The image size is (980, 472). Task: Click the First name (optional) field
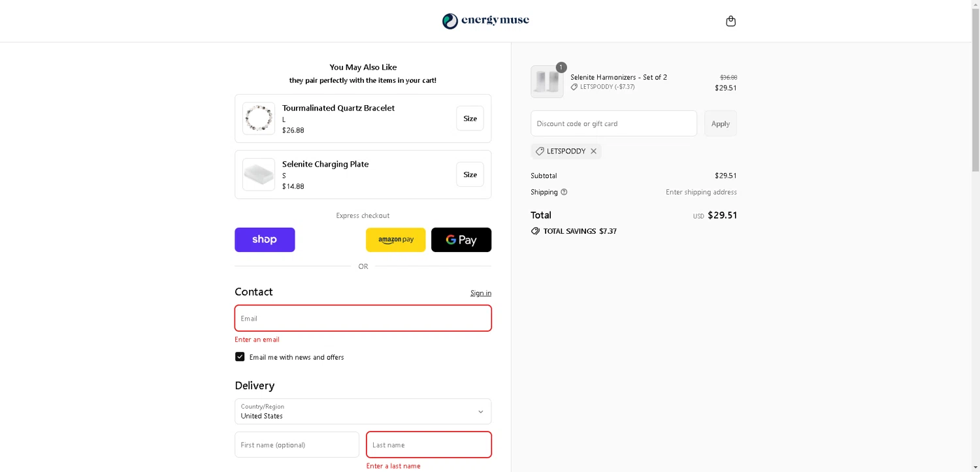[x=297, y=445]
